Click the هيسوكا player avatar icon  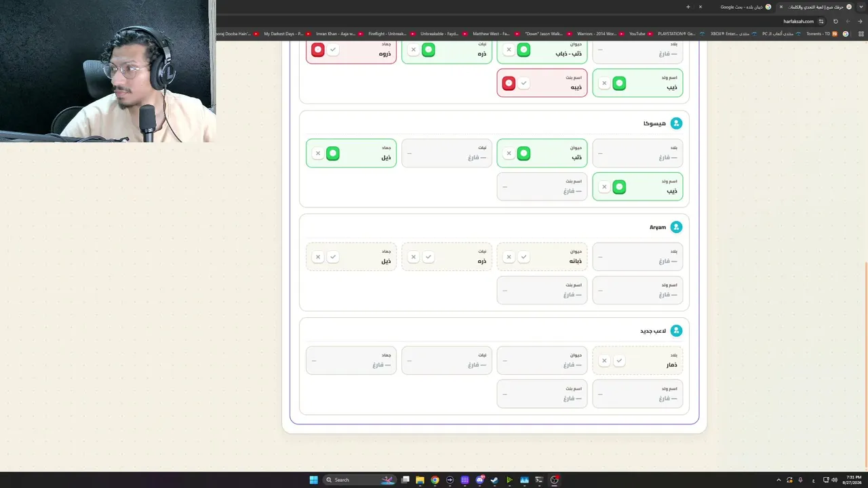(675, 123)
